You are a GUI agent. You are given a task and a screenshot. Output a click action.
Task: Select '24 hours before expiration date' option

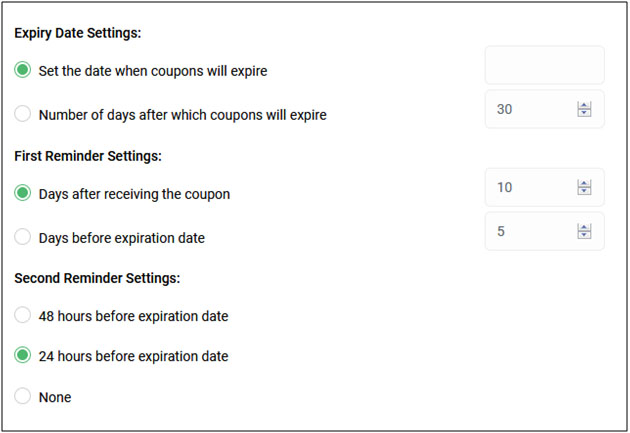22,355
